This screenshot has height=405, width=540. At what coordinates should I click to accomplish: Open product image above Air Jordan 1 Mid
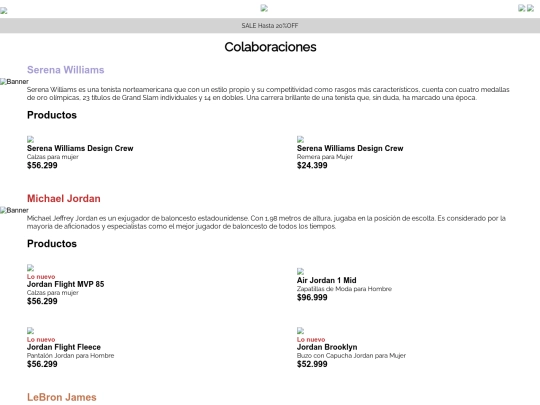point(301,272)
